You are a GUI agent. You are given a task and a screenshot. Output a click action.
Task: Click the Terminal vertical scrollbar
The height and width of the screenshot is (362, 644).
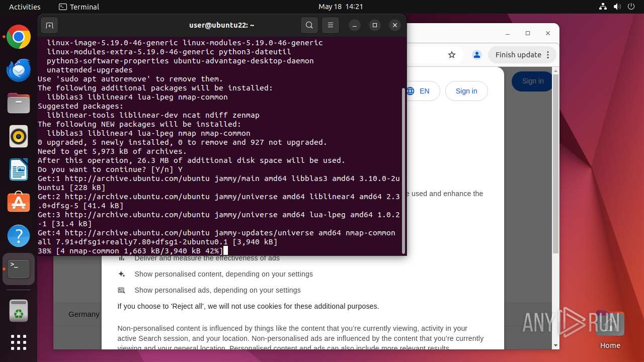click(403, 171)
